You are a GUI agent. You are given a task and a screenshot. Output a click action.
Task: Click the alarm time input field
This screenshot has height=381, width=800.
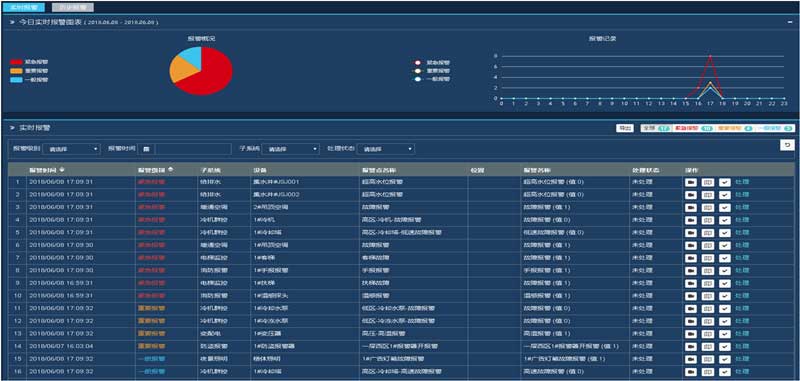click(x=193, y=149)
